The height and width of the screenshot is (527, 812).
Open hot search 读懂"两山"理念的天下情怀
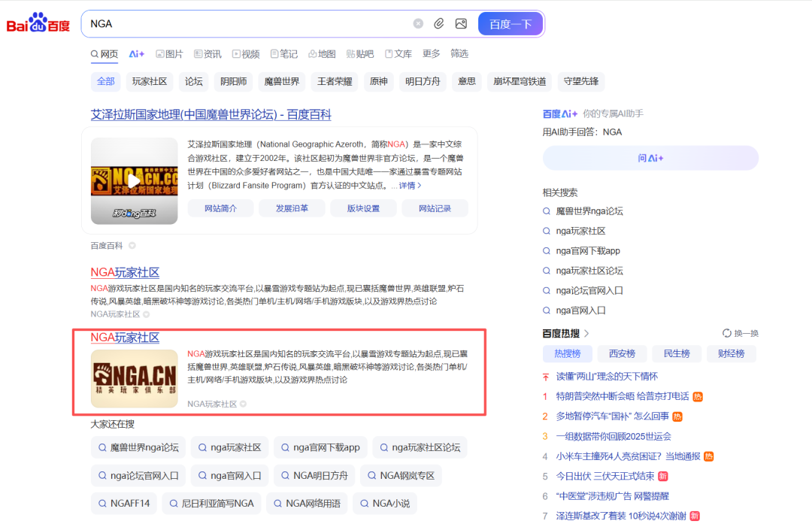click(x=607, y=377)
